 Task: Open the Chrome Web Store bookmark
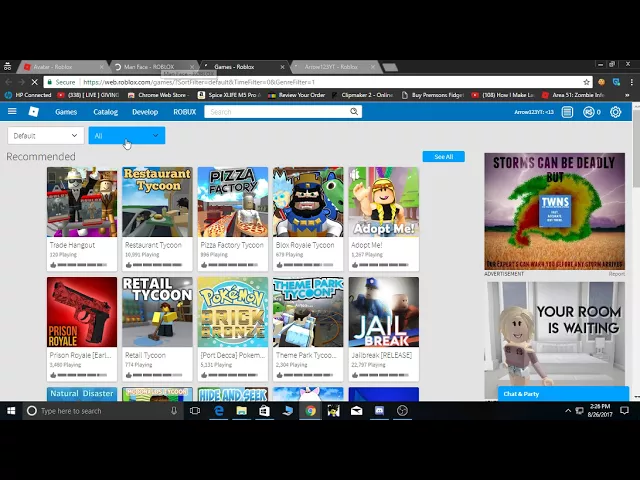click(159, 95)
